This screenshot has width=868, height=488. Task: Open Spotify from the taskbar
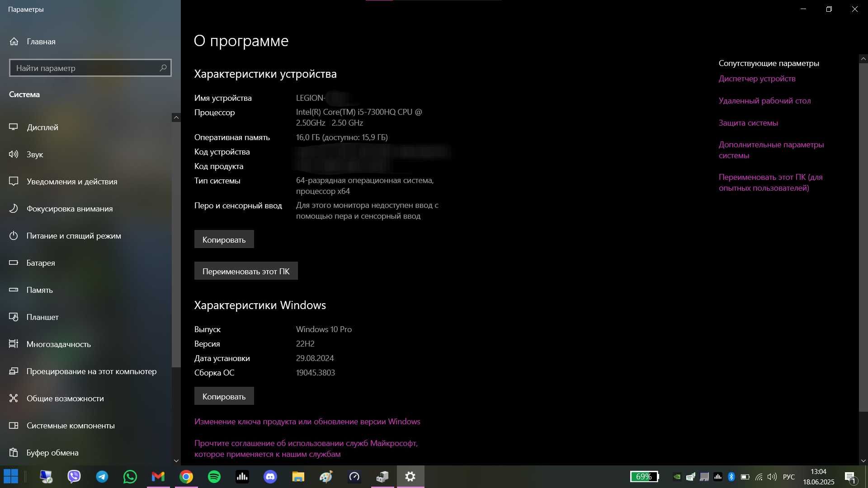pos(214,477)
